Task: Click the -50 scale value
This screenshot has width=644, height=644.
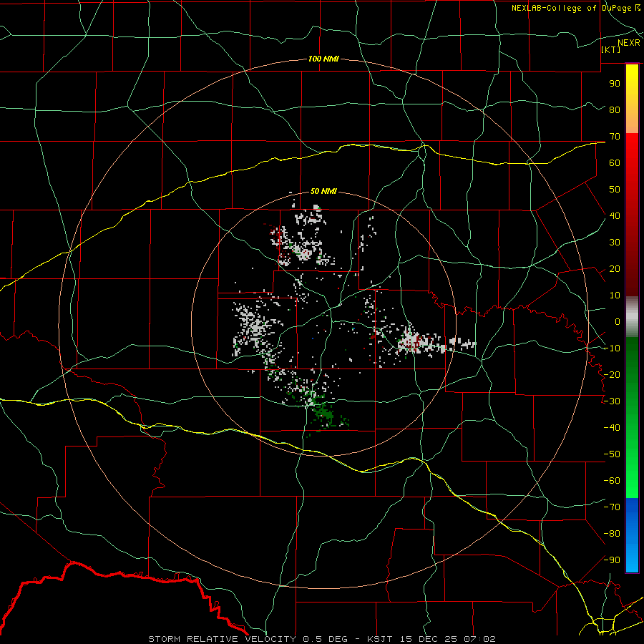Action: coord(612,454)
